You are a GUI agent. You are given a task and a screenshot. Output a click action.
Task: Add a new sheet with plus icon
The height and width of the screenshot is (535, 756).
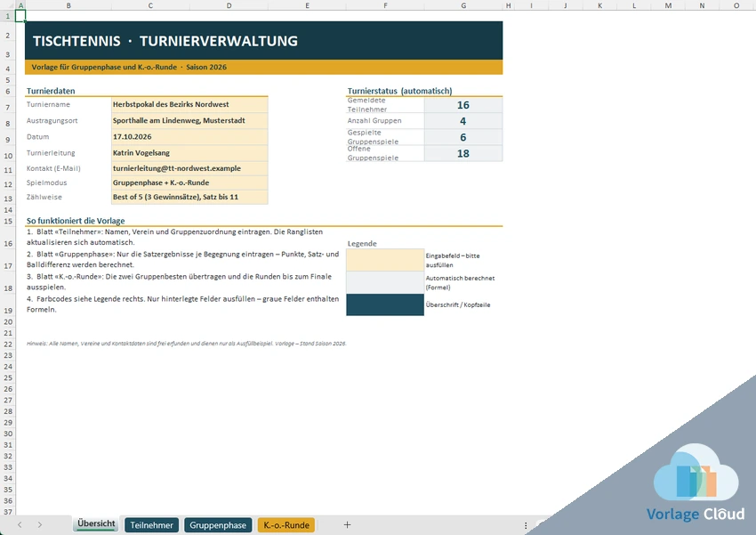(347, 525)
